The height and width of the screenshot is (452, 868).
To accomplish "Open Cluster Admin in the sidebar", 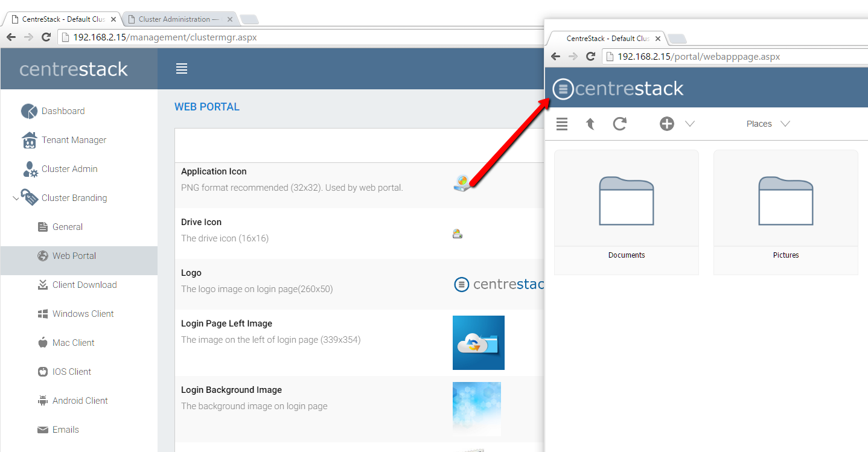I will pos(69,169).
